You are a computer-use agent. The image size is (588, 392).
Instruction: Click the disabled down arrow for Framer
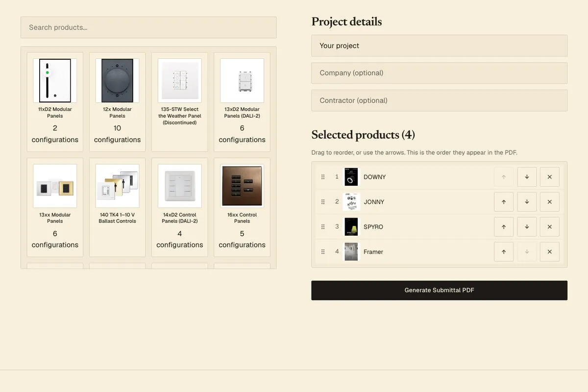click(527, 252)
